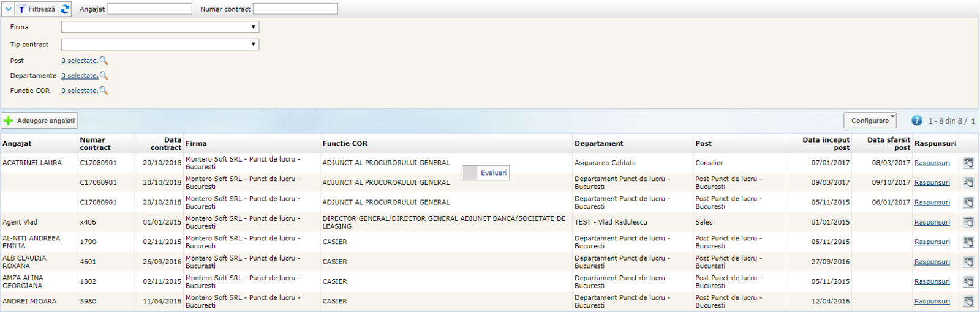Select the Evaluari popup menu item
Screen dimensions: 980x312
pyautogui.click(x=493, y=173)
